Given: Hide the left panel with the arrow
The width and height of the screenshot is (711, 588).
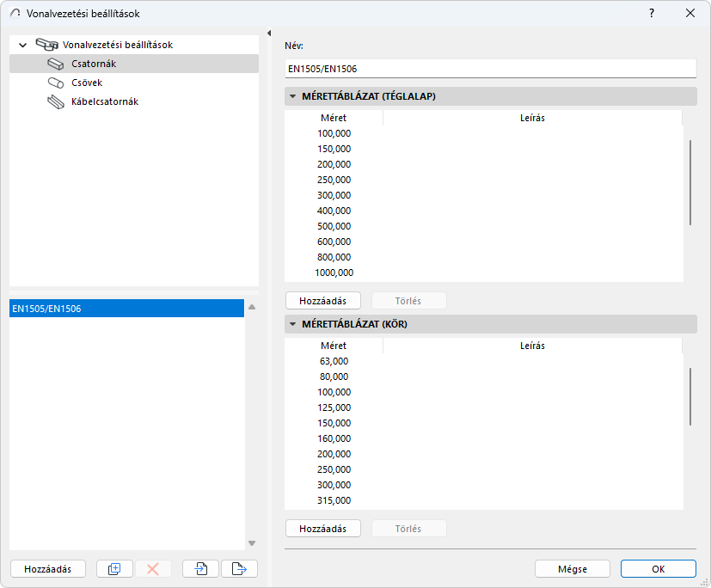Looking at the screenshot, I should coord(270,34).
